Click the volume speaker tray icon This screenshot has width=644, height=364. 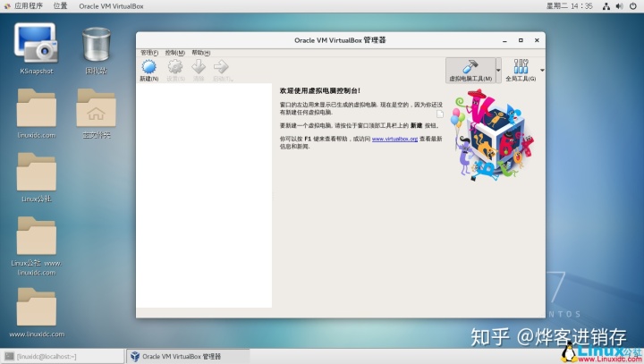coord(619,6)
